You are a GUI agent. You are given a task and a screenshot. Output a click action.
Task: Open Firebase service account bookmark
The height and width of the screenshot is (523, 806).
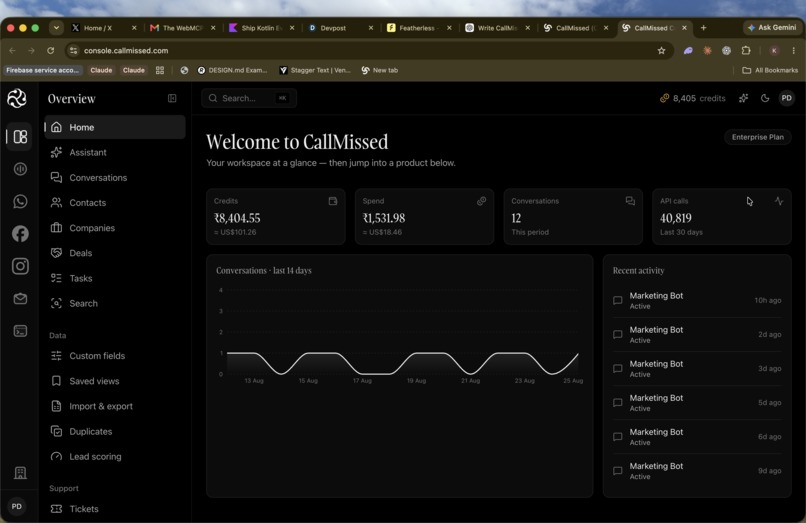pyautogui.click(x=43, y=70)
